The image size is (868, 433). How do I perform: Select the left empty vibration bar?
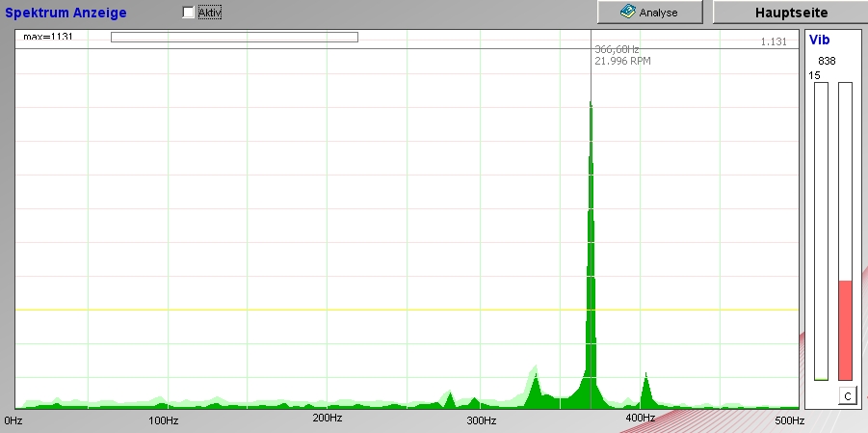tap(821, 231)
